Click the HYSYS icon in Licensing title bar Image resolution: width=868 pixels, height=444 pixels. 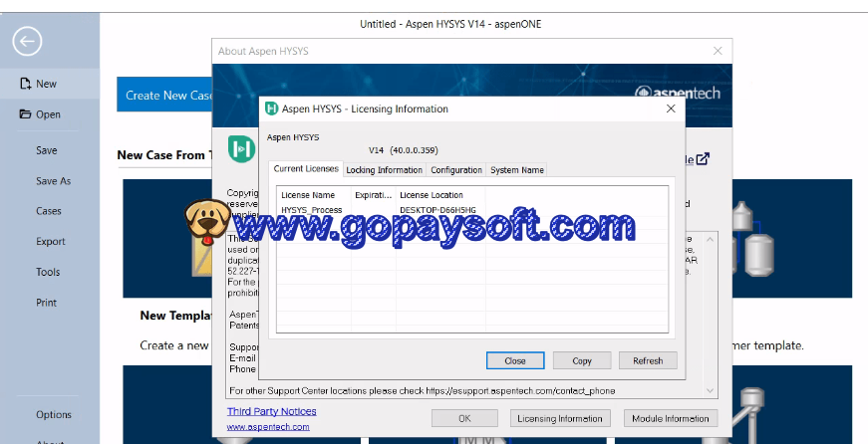click(271, 109)
